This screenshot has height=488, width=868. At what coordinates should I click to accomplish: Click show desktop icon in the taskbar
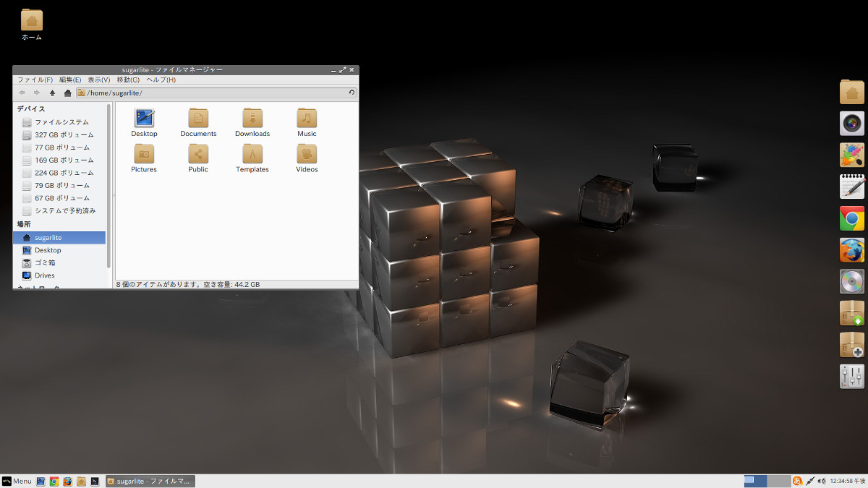pos(41,481)
